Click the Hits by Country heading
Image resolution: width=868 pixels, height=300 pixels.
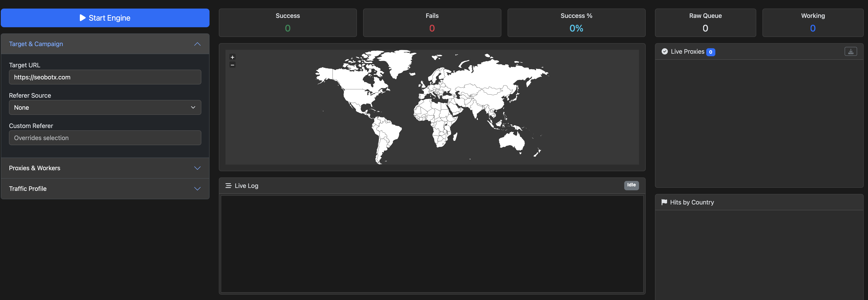[692, 202]
